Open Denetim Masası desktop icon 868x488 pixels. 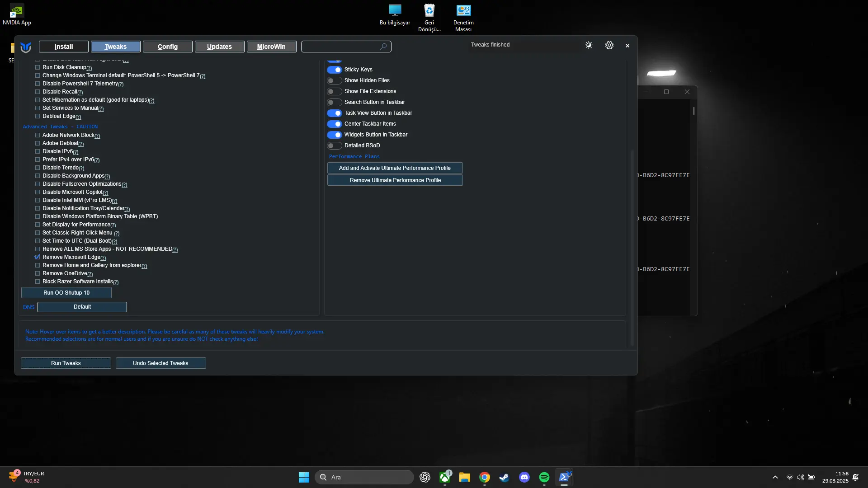click(463, 18)
